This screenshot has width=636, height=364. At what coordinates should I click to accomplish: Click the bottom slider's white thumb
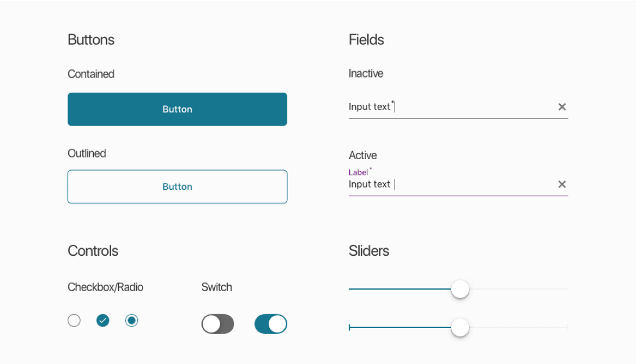click(460, 327)
